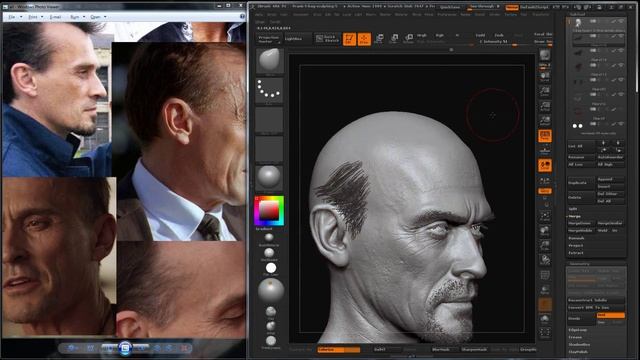Viewport: 640px width, 360px height.
Task: Toggle the Transp transparency icon
Action: pos(544,290)
